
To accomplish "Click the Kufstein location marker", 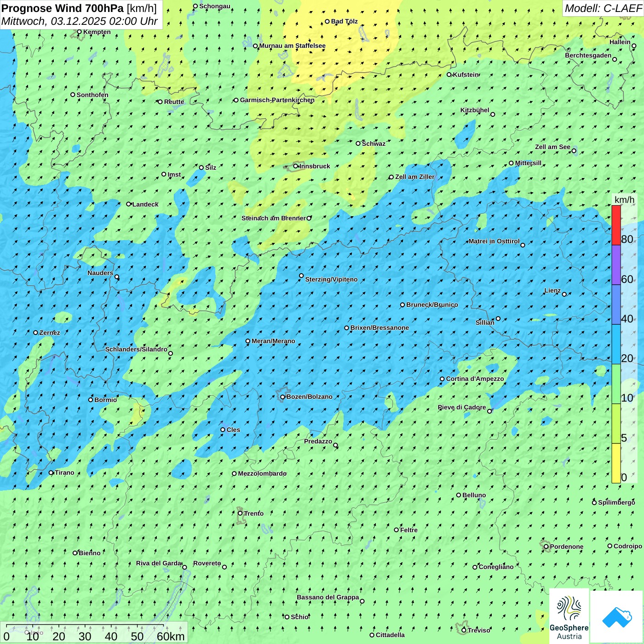I will 449,75.
